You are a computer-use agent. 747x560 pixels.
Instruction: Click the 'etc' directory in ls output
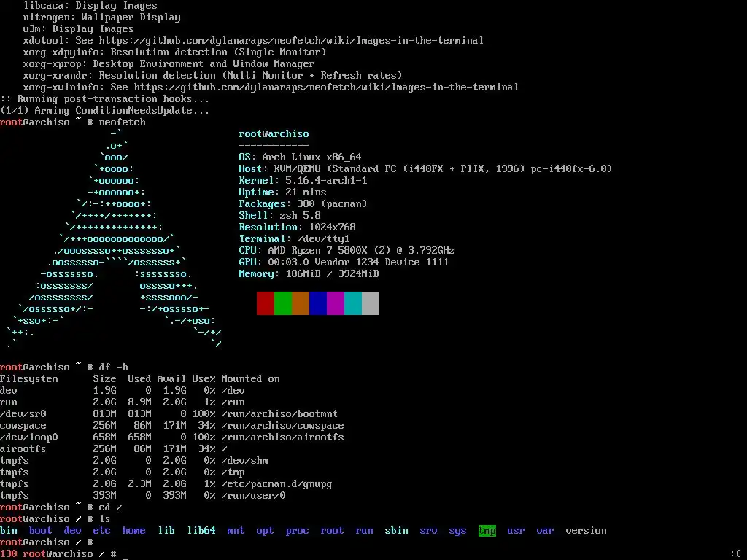(x=101, y=531)
